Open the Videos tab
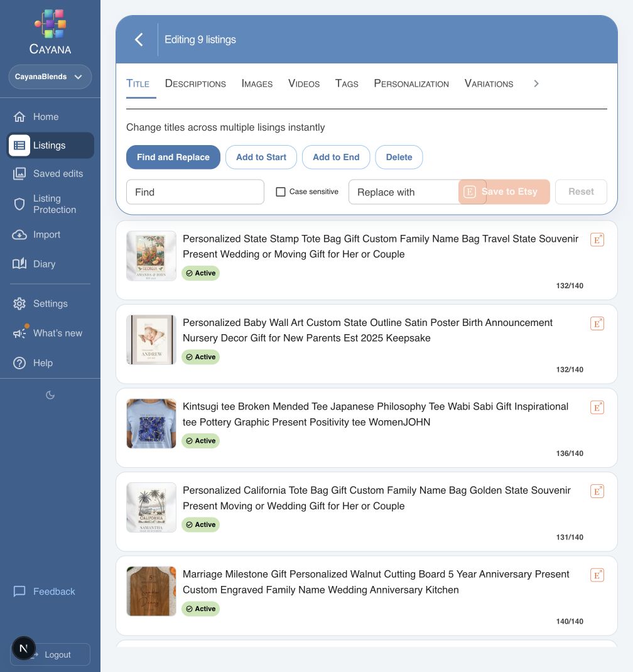The height and width of the screenshot is (672, 633). click(304, 84)
